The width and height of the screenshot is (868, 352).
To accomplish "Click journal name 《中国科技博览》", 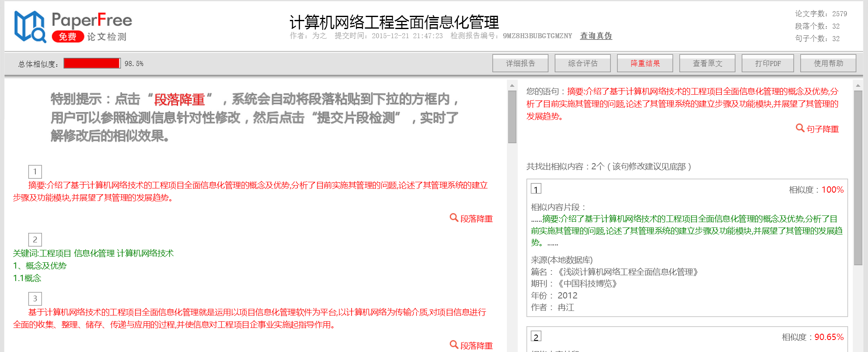I will [587, 284].
